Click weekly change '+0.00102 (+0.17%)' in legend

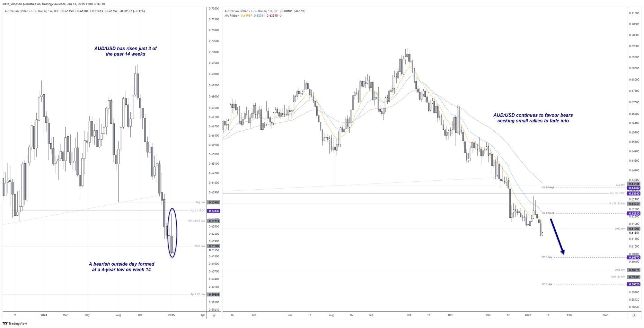click(132, 11)
